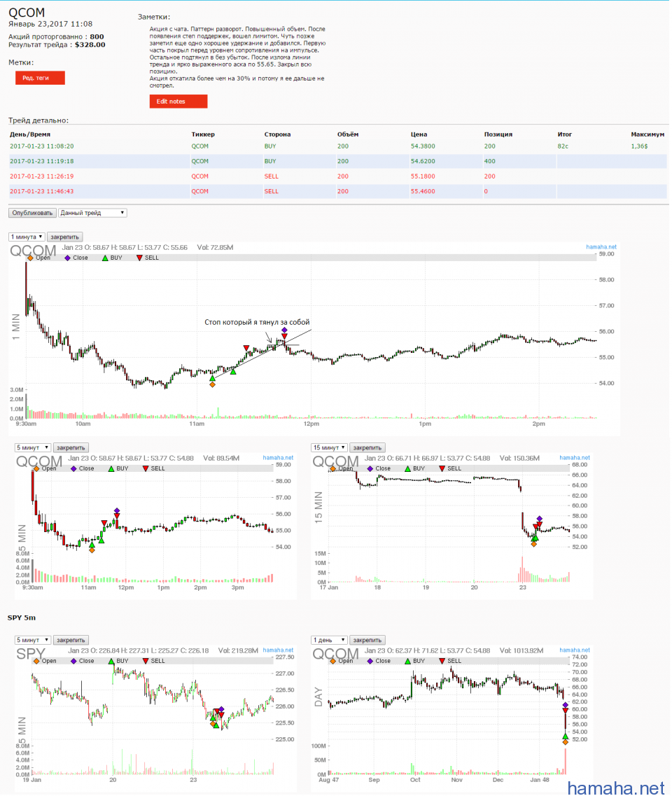Open the 'Данный трейд' dropdown
672x796 pixels.
pyautogui.click(x=92, y=213)
